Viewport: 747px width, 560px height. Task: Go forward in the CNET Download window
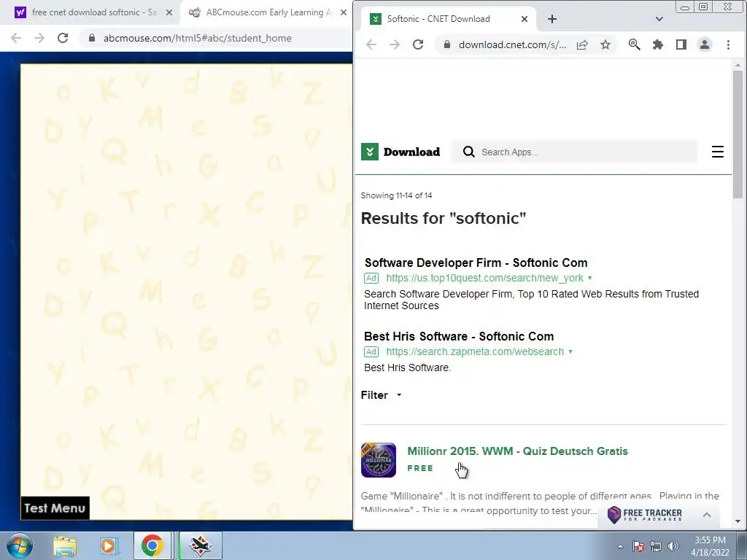click(395, 44)
